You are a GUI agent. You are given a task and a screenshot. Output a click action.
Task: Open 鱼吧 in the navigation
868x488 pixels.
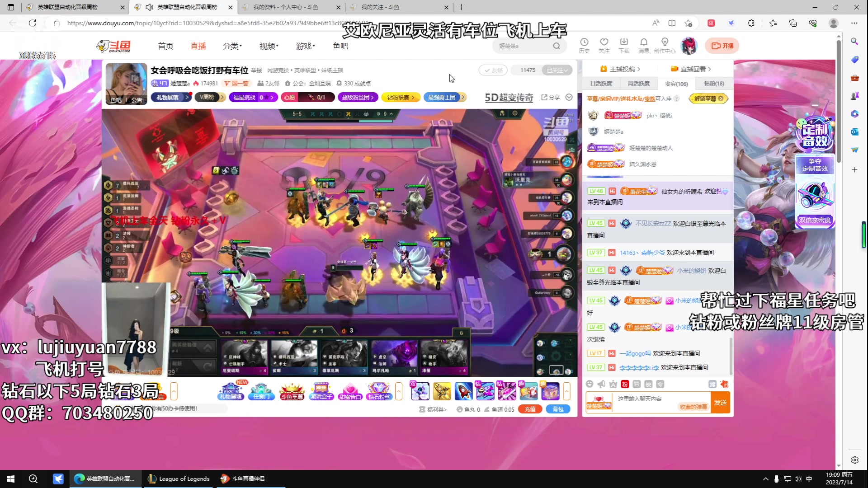click(340, 46)
